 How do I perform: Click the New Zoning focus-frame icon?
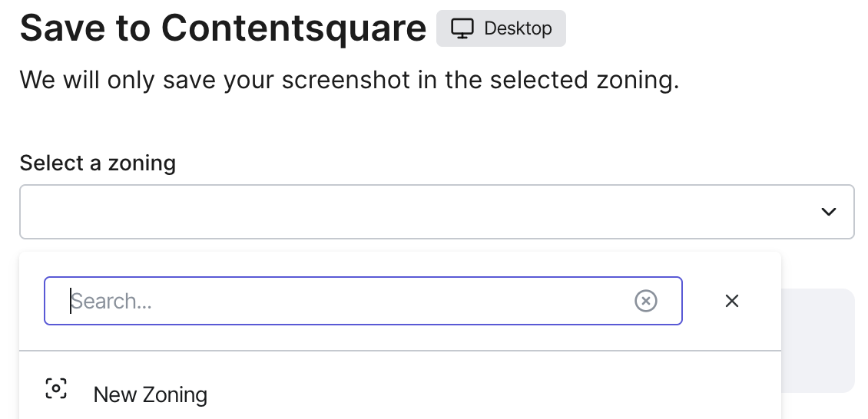click(56, 388)
